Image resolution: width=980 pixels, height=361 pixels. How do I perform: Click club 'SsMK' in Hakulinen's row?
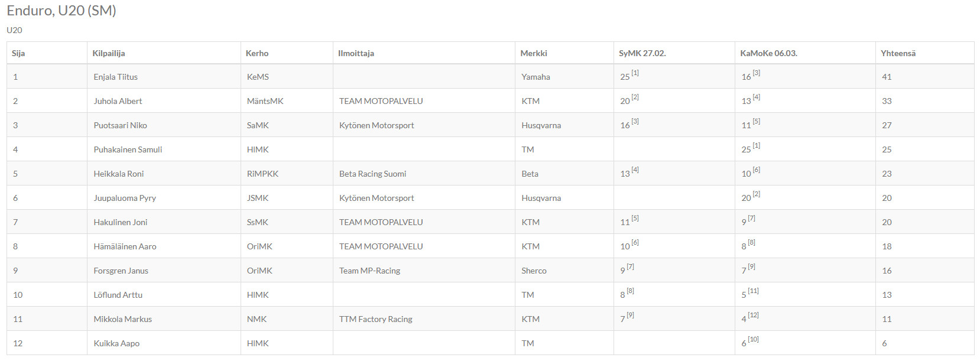(x=258, y=222)
